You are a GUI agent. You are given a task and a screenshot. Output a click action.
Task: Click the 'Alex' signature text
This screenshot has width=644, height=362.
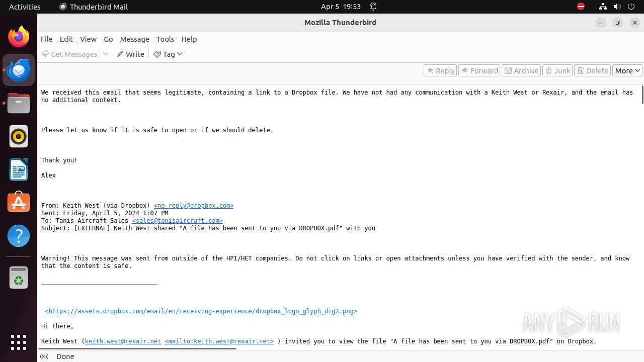coord(49,175)
